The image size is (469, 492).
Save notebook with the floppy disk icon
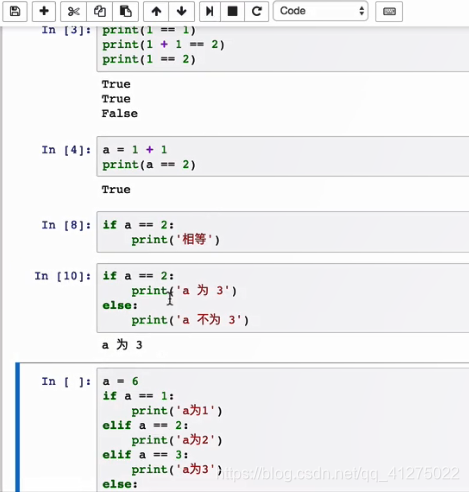tap(15, 11)
